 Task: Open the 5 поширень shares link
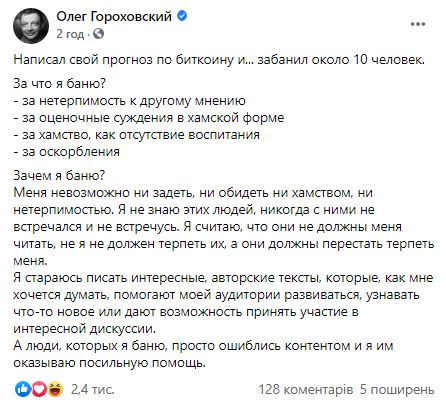(x=397, y=389)
